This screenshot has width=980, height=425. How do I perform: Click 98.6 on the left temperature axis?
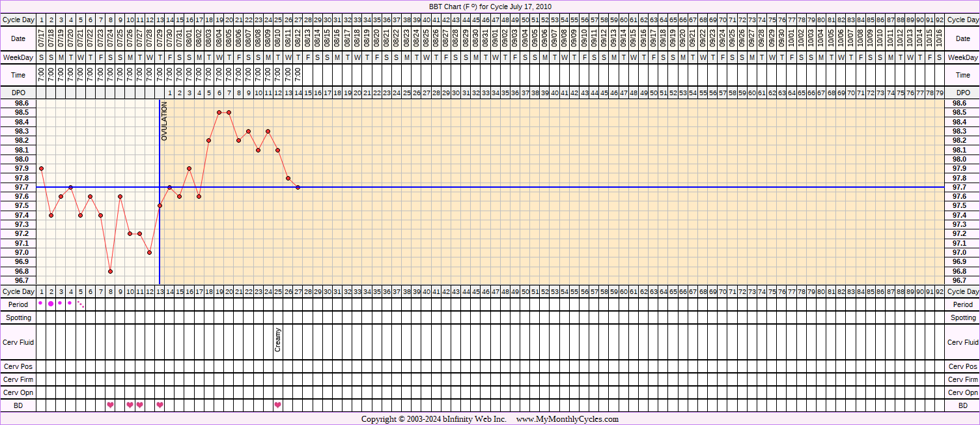[21, 103]
